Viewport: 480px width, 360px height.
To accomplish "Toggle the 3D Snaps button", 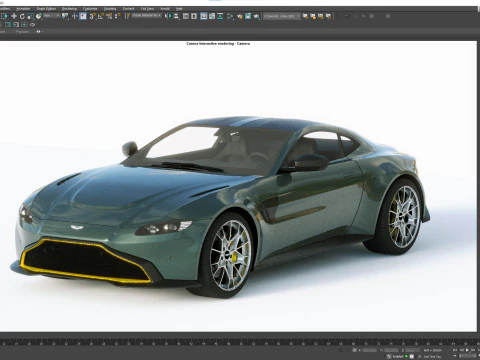I will click(93, 16).
